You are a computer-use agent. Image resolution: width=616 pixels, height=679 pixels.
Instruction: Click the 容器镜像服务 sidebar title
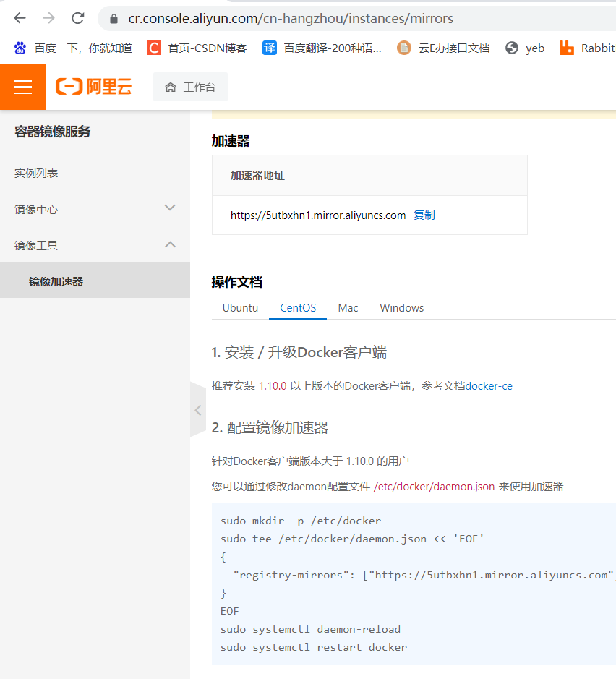coord(52,132)
